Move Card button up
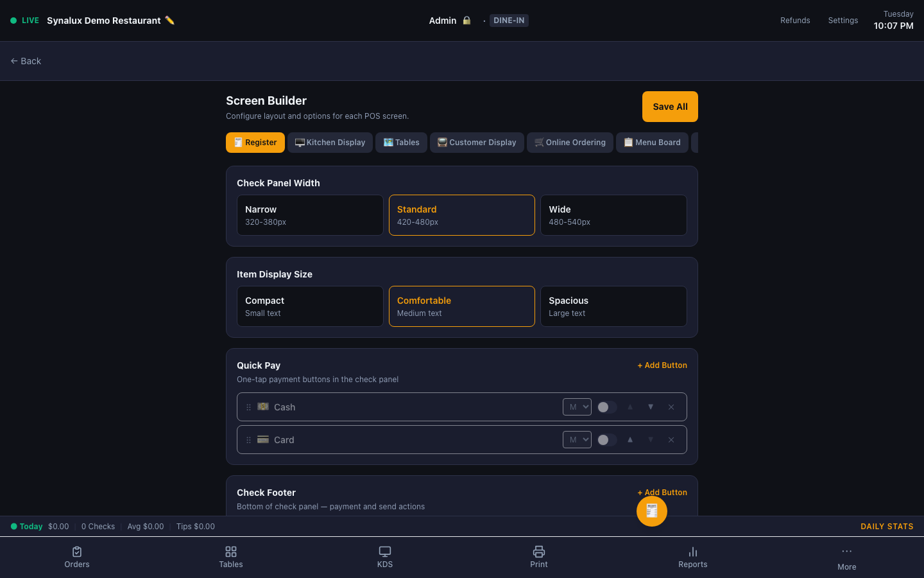 click(x=630, y=439)
